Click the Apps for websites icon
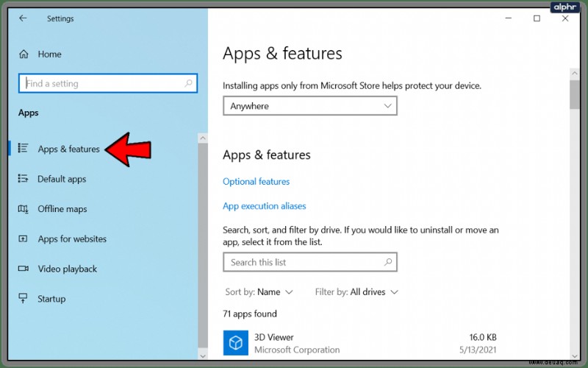The width and height of the screenshot is (588, 368). (24, 238)
